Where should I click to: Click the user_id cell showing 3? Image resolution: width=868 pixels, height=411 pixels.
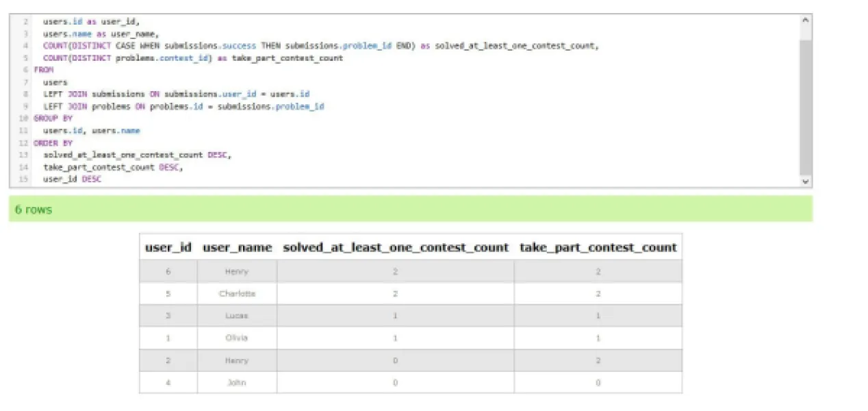click(168, 316)
